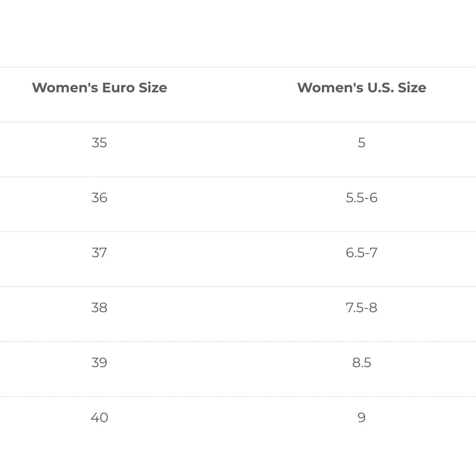Click the Women's Euro Size column header
The height and width of the screenshot is (476, 476).
pos(99,87)
